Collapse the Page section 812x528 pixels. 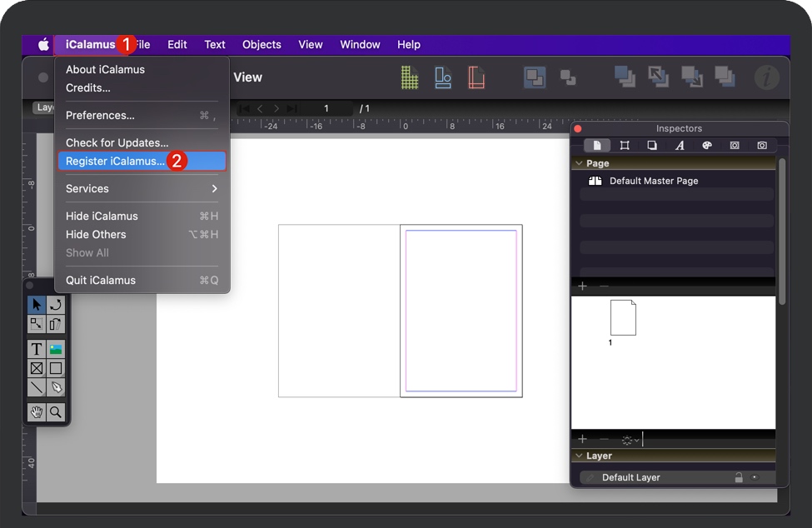tap(579, 163)
